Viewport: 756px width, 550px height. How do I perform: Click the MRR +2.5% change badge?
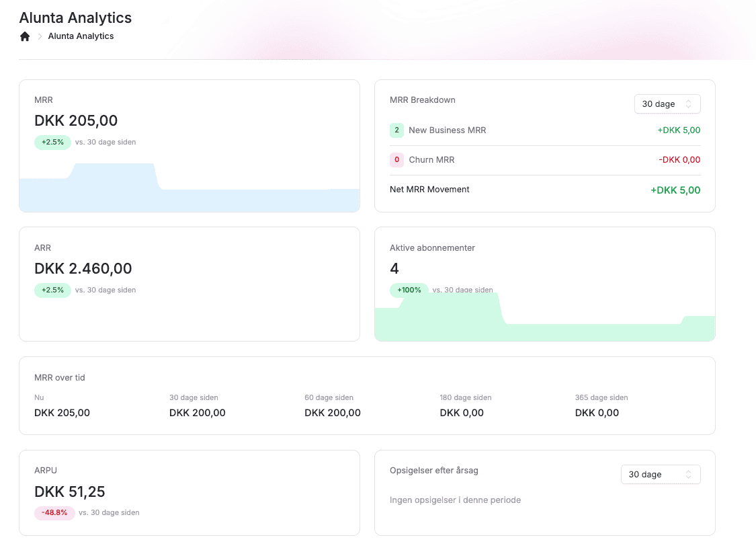[x=52, y=143]
